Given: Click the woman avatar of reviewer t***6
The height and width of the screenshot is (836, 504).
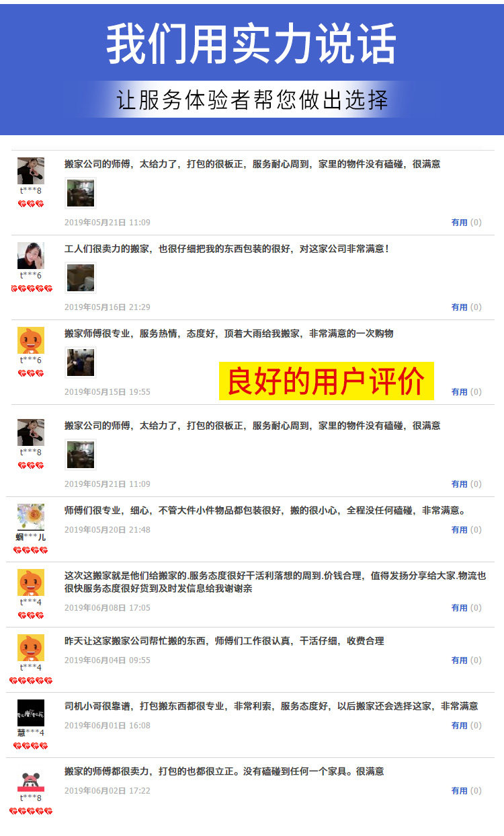Looking at the screenshot, I should tap(30, 256).
